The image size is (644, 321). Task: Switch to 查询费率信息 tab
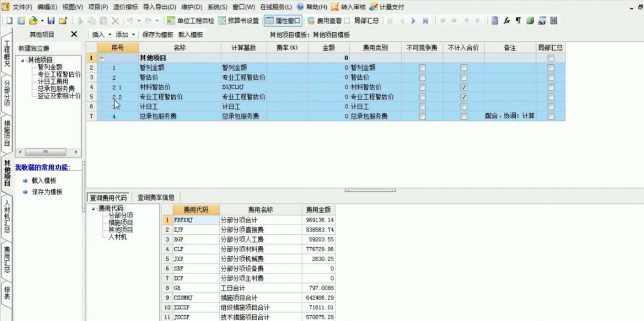pyautogui.click(x=156, y=197)
